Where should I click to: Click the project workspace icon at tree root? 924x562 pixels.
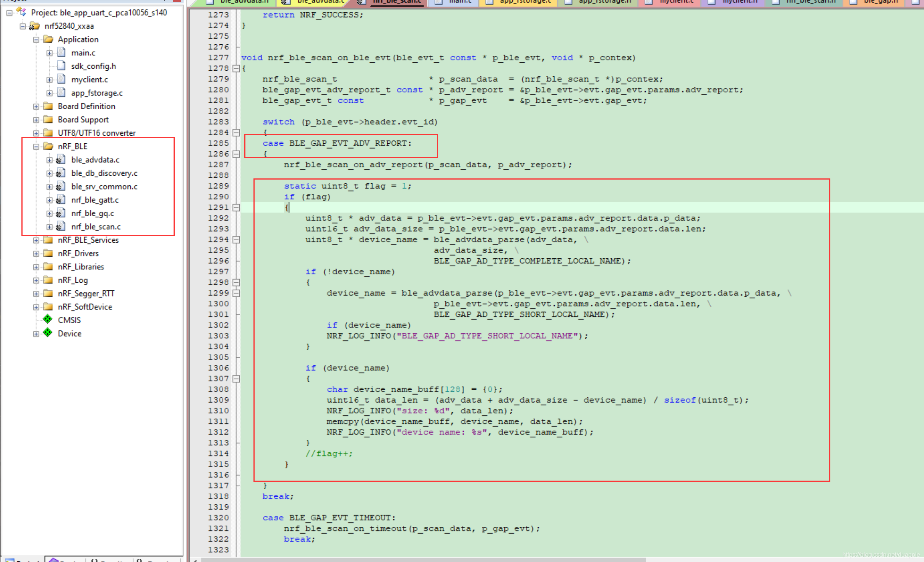point(21,12)
